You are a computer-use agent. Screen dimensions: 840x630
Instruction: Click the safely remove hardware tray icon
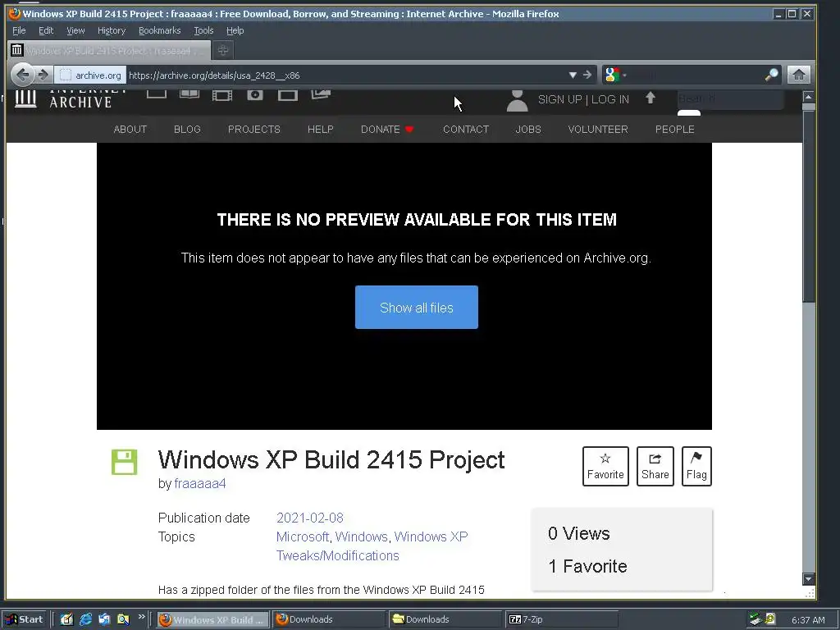[756, 619]
